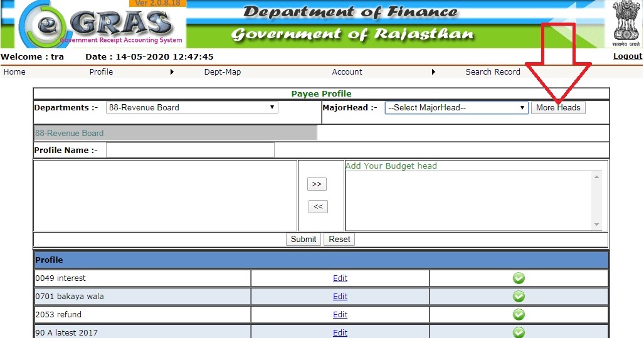The width and height of the screenshot is (644, 338).
Task: Go to the Home menu
Action: (x=14, y=72)
